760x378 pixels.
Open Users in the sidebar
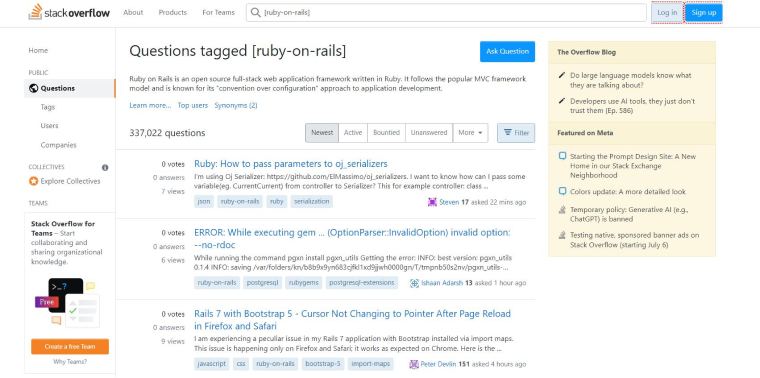click(x=49, y=126)
